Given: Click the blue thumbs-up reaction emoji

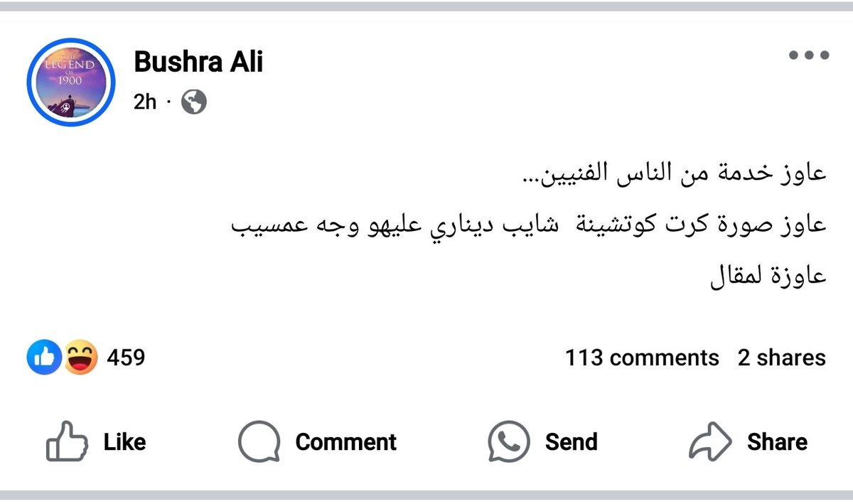Looking at the screenshot, I should click(44, 358).
